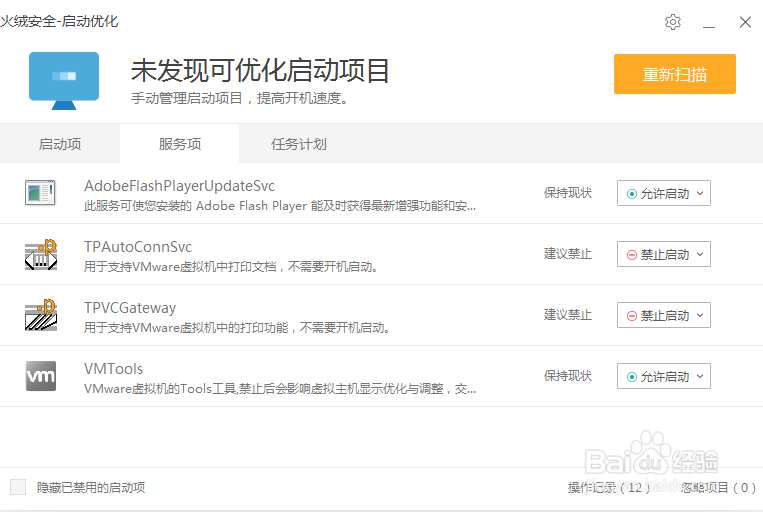The image size is (763, 512).
Task: Click the 火绒安全-启动优化 window title
Action: [59, 21]
